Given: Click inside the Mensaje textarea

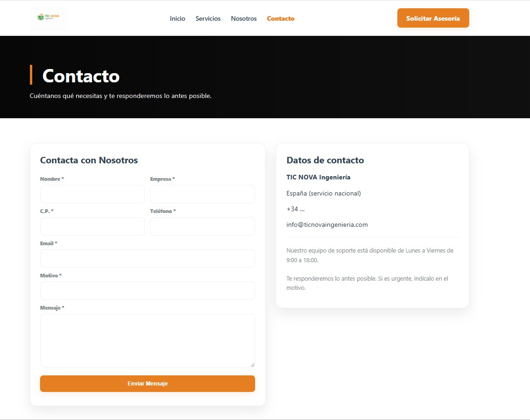Looking at the screenshot, I should click(x=147, y=341).
